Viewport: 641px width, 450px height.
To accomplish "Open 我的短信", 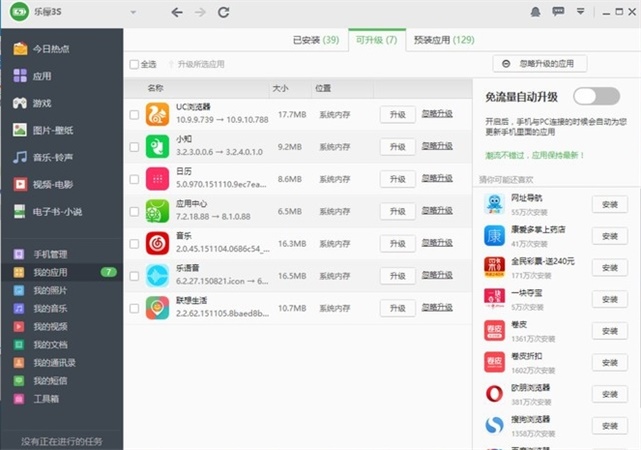I will pos(40,381).
